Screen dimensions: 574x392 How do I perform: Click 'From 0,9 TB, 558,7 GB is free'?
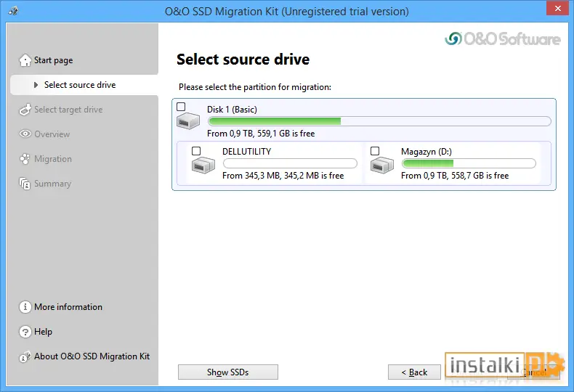point(455,176)
